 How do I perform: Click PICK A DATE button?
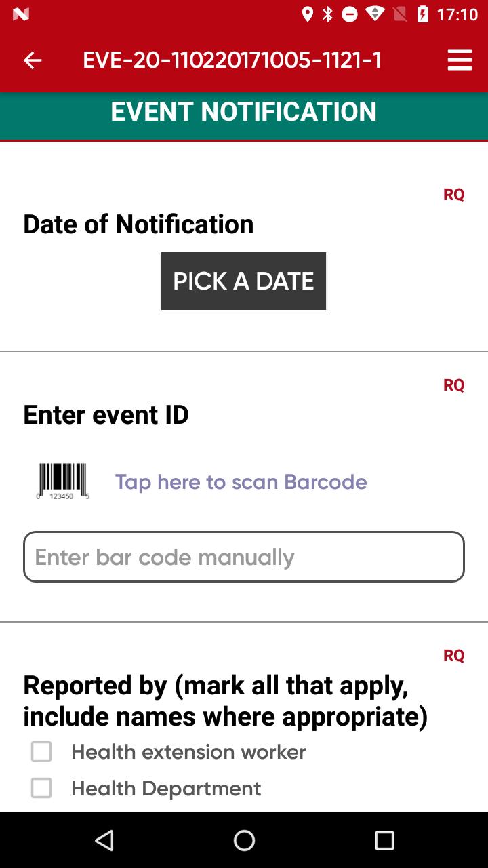243,281
